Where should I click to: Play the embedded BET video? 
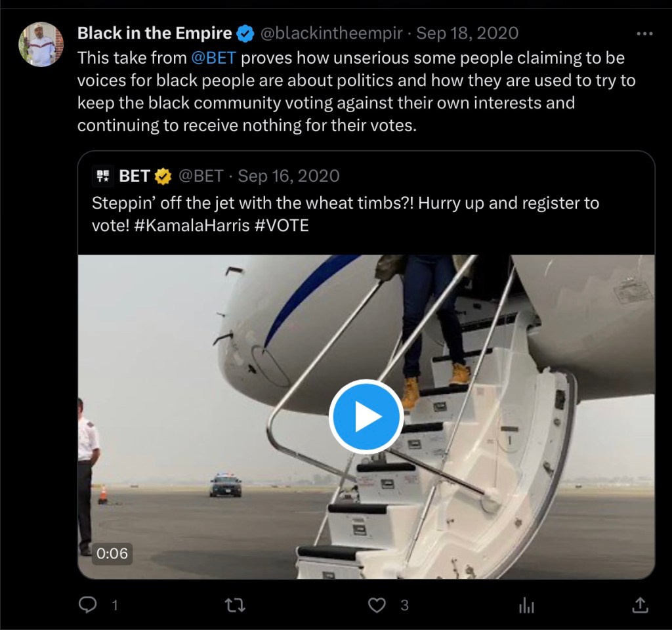click(366, 417)
